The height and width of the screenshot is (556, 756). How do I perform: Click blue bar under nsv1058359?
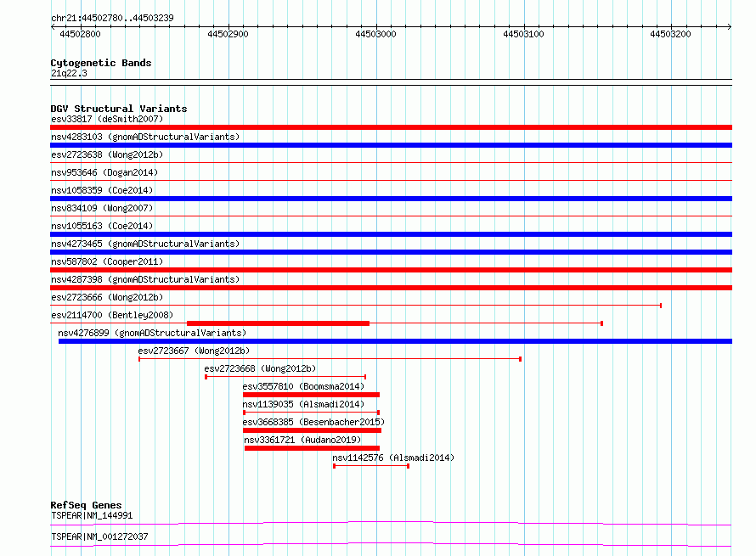coord(391,199)
